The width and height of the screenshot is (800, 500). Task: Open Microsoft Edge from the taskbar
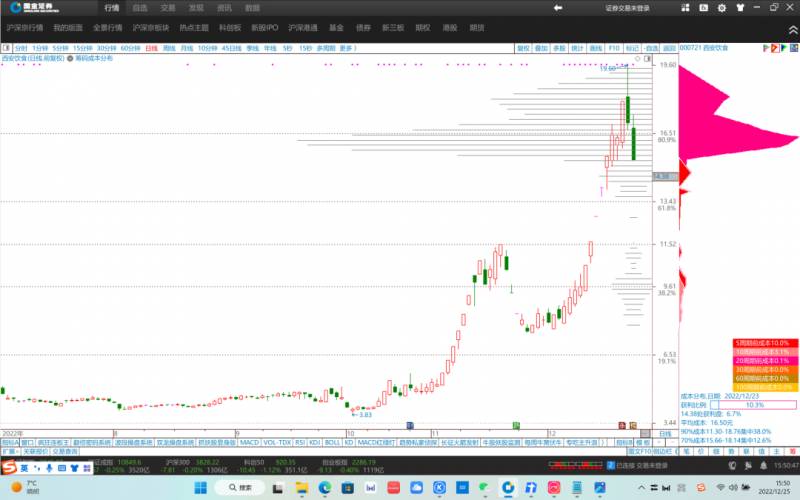tap(325, 488)
